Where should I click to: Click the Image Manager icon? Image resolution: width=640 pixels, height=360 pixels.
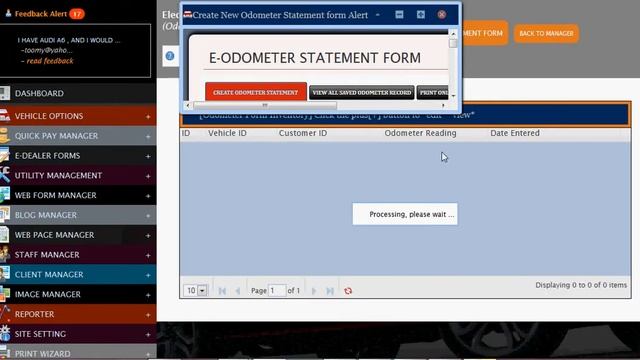pos(4,294)
